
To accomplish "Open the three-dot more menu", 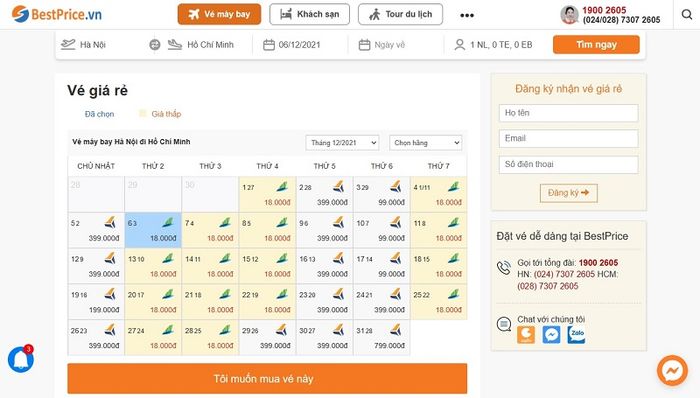I will [467, 15].
